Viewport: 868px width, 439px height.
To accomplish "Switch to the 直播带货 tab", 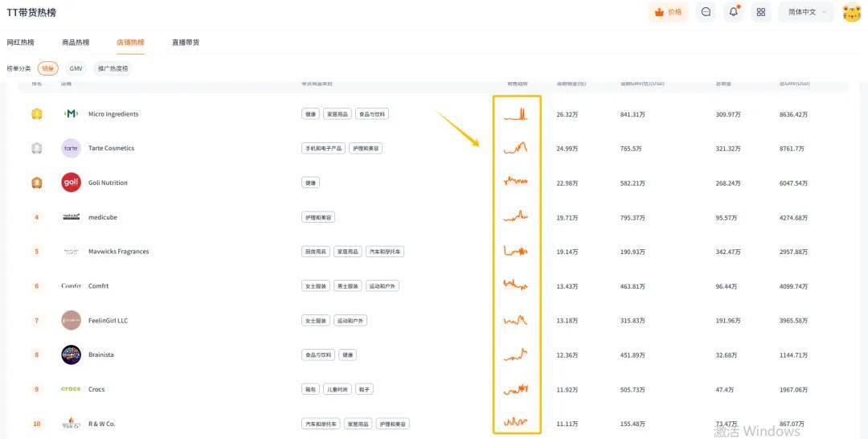I will pyautogui.click(x=186, y=42).
